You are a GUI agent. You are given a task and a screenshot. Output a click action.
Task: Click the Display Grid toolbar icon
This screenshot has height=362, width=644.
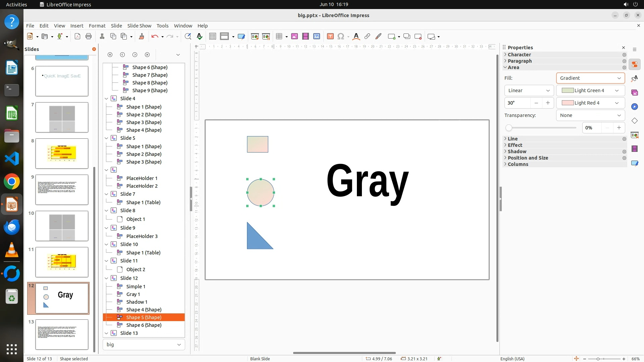coord(212,37)
